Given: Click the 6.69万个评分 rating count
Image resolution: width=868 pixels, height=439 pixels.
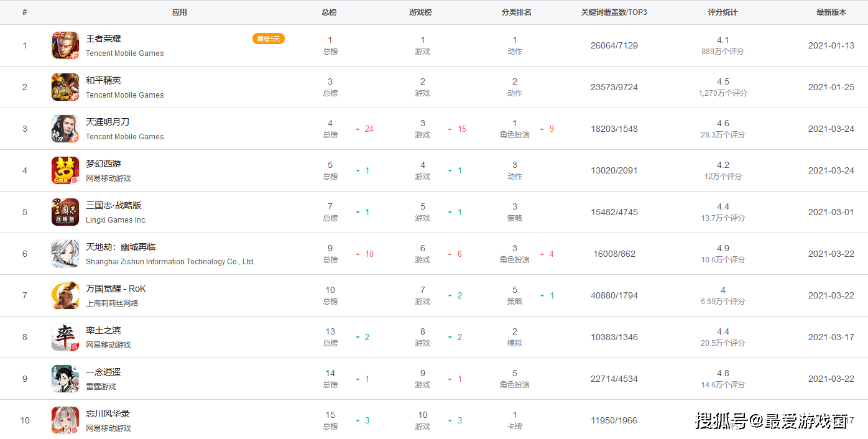Looking at the screenshot, I should 723,302.
